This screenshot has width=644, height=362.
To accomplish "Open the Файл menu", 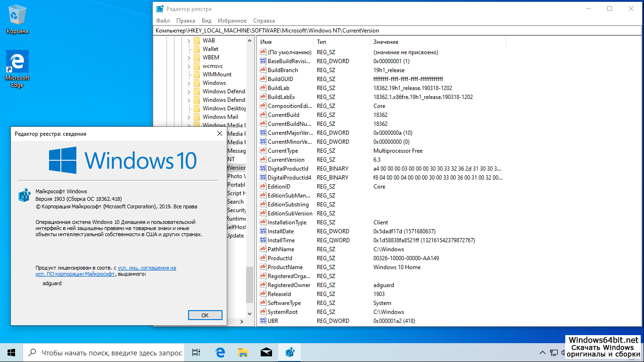I will [x=163, y=21].
